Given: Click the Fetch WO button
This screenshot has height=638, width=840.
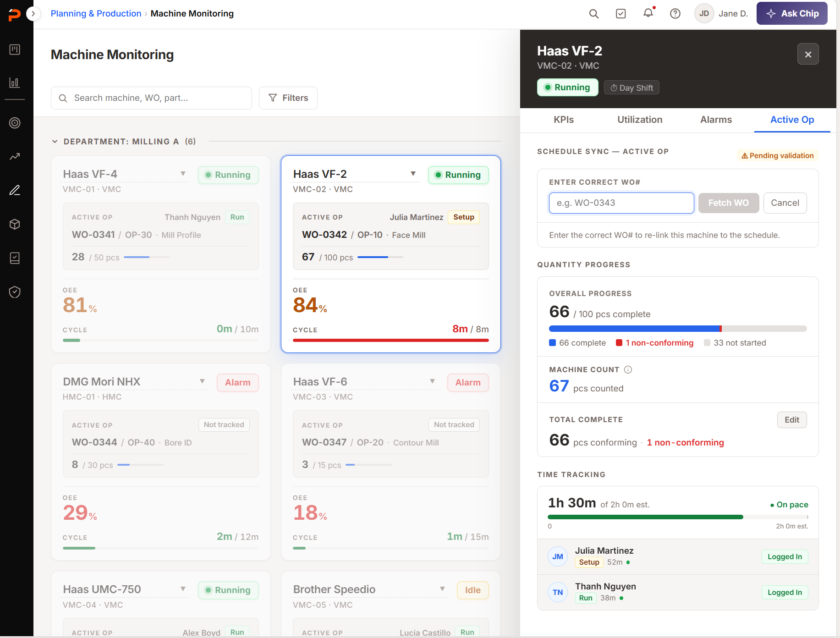Looking at the screenshot, I should (x=729, y=203).
